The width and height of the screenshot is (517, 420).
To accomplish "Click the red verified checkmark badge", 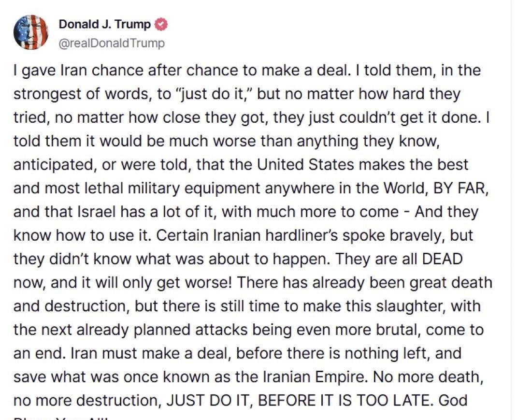I will 161,25.
